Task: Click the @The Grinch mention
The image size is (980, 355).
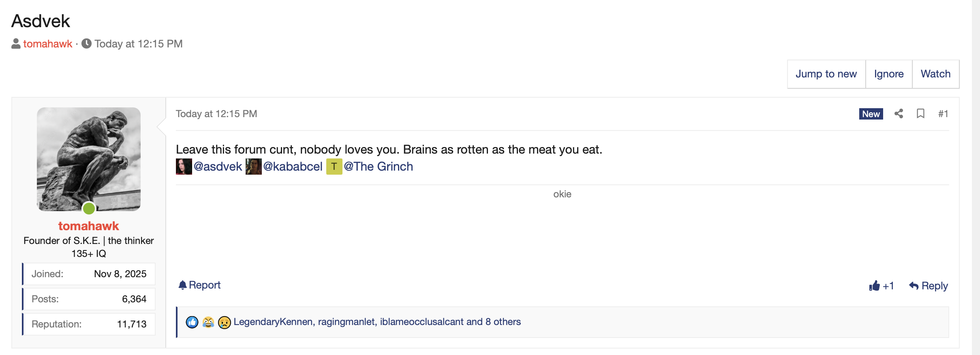Action: coord(378,167)
